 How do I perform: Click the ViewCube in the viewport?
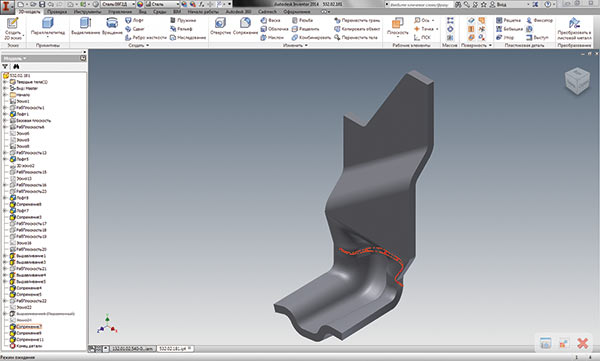pyautogui.click(x=577, y=81)
